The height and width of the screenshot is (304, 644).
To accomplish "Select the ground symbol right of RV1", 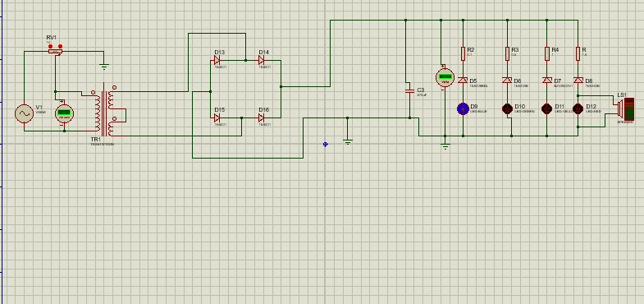I will pos(104,67).
